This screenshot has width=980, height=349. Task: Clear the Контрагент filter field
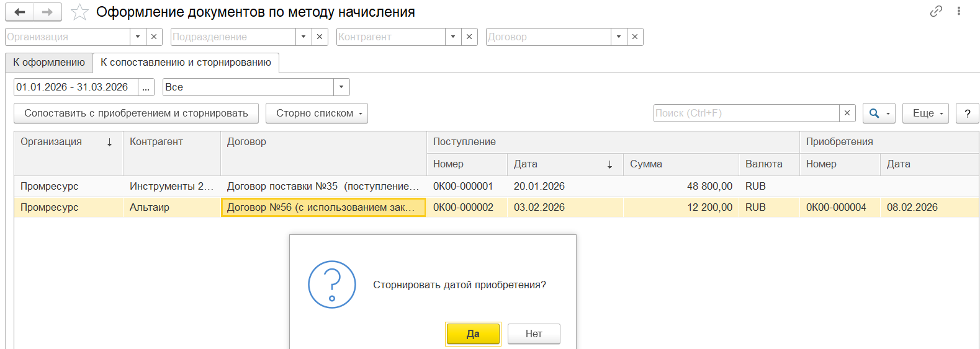coord(469,37)
